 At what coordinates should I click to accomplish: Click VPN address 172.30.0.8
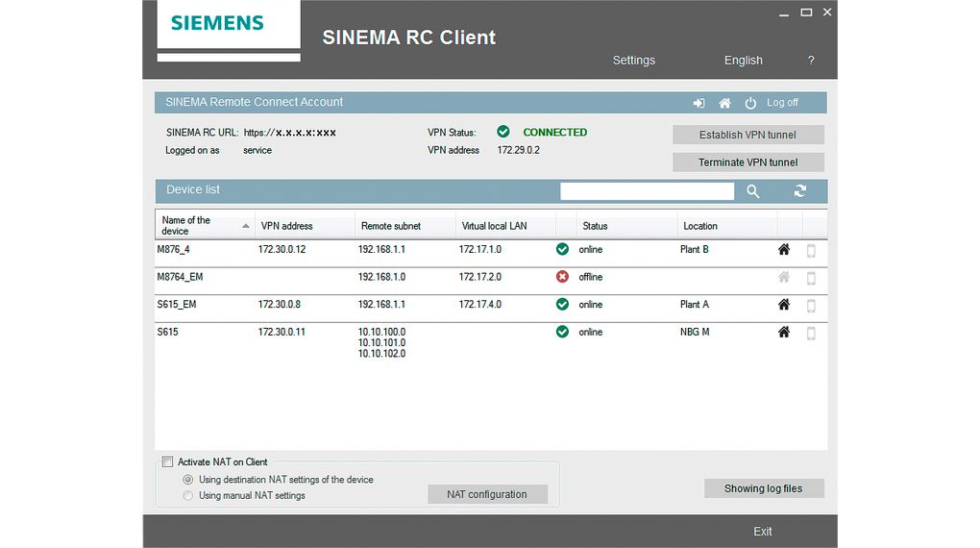point(280,304)
